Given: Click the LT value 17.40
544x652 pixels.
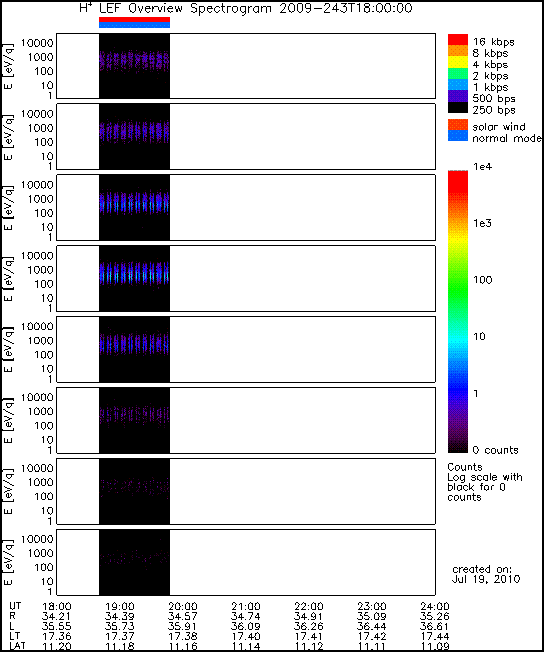Looking at the screenshot, I should 246,636.
